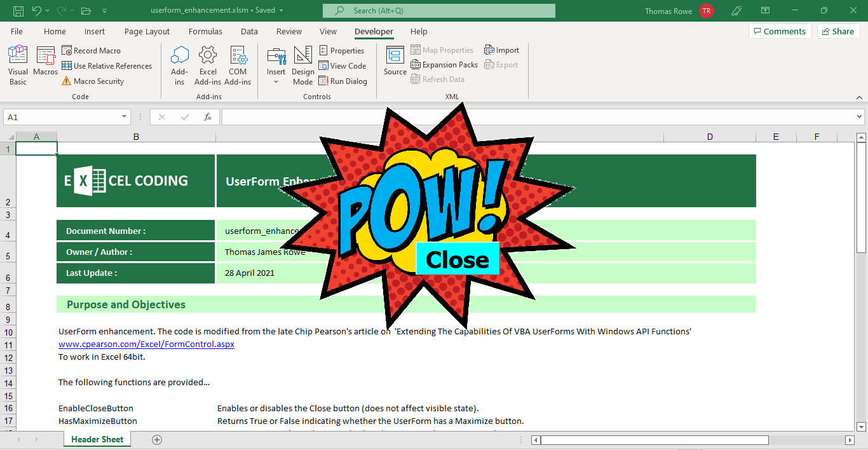Save the workbook from Quick Access Toolbar
The image size is (868, 450).
pos(18,11)
